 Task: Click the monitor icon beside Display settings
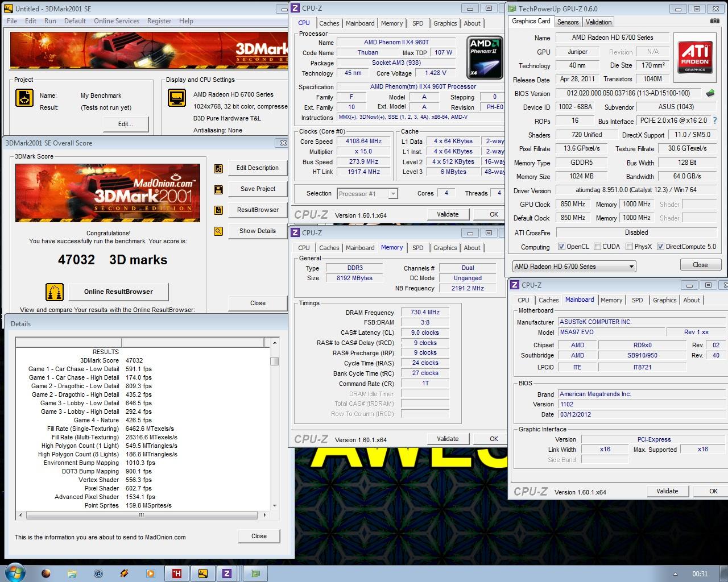tap(177, 98)
